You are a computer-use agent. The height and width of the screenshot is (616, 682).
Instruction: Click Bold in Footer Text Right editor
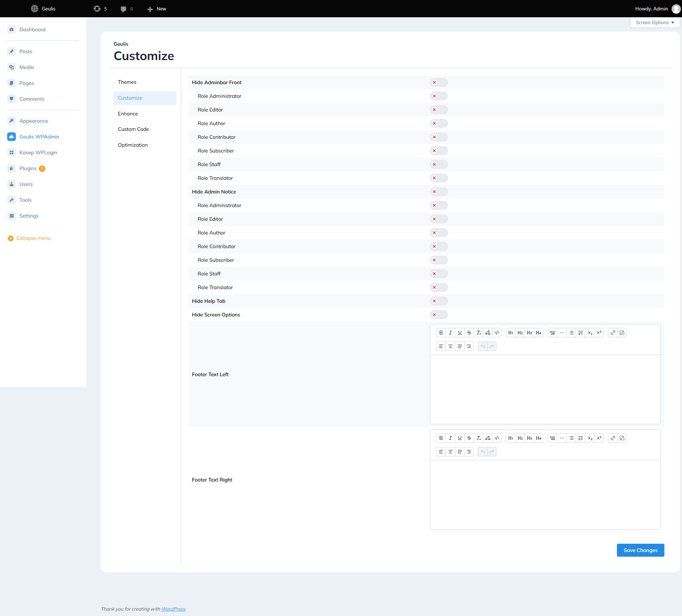tap(441, 438)
